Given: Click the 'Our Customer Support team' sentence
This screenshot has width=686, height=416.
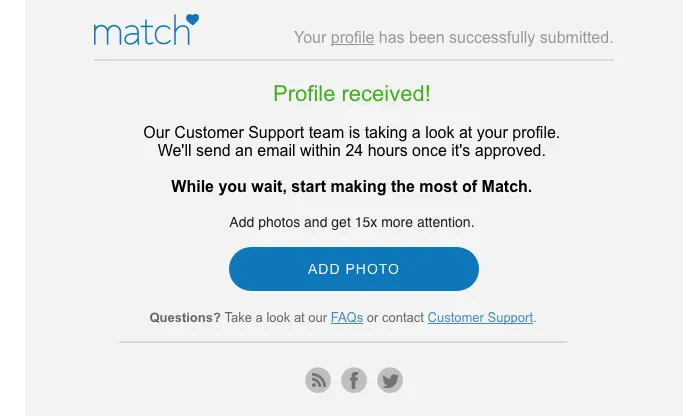Looking at the screenshot, I should point(351,132).
